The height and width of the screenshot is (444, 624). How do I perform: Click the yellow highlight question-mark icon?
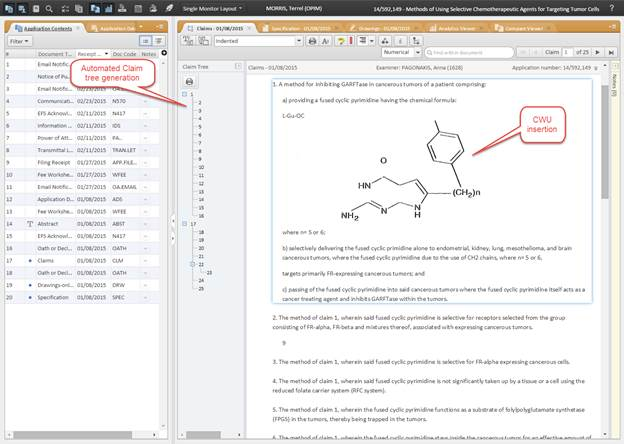340,41
